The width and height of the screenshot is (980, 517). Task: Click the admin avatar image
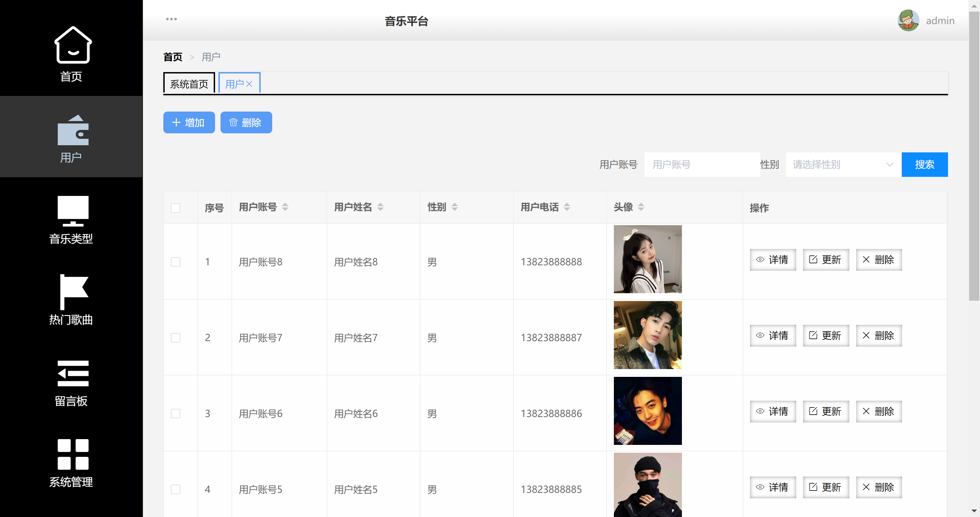(x=908, y=20)
